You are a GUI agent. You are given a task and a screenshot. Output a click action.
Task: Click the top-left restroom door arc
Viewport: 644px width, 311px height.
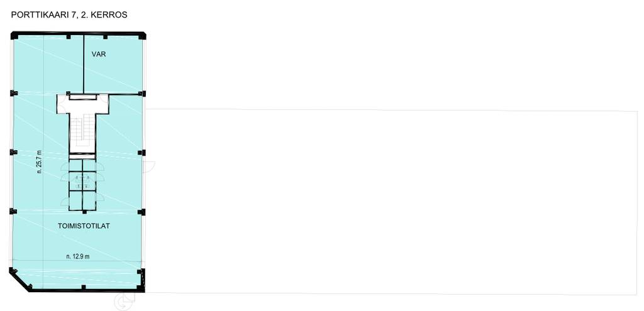(65, 165)
